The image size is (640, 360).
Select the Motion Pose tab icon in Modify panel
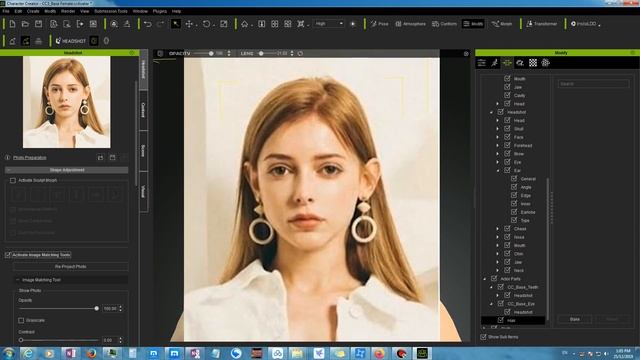494,63
